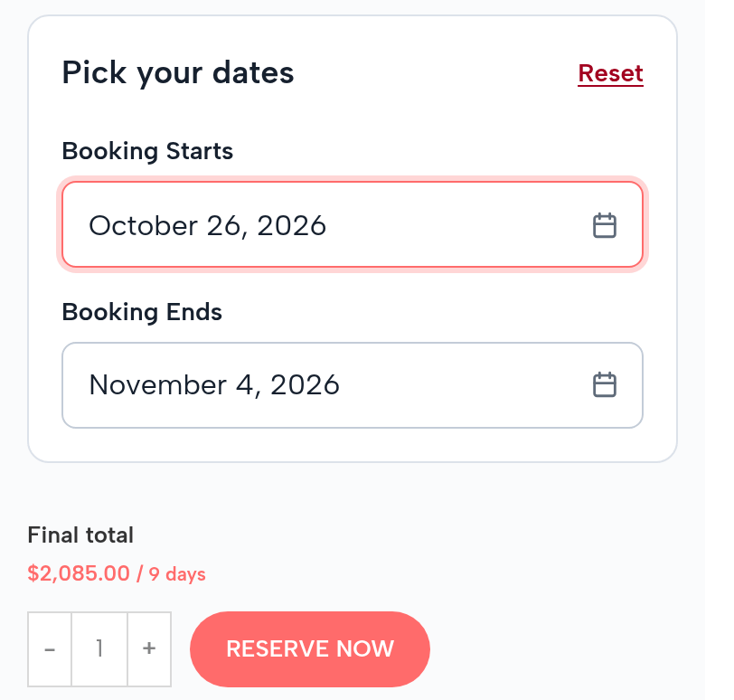Click the word October in the start date
Viewport: 734px width, 700px height.
143,226
